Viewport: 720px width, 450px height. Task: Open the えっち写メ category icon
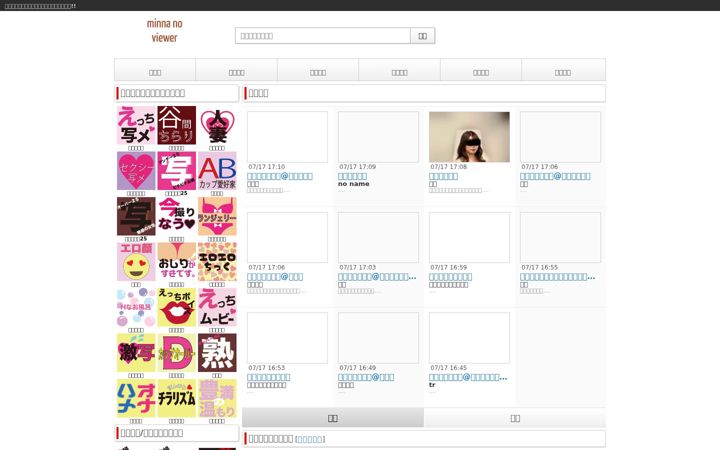136,125
